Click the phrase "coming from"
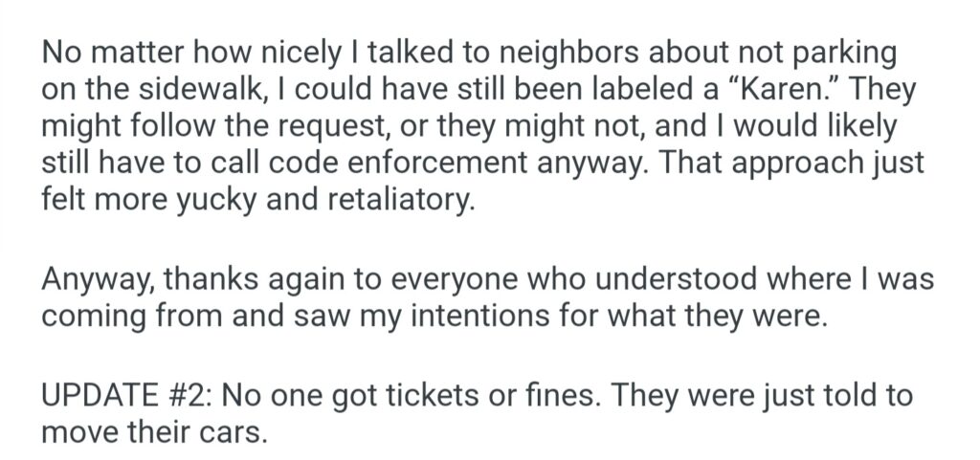Image resolution: width=980 pixels, height=460 pixels. click(138, 316)
